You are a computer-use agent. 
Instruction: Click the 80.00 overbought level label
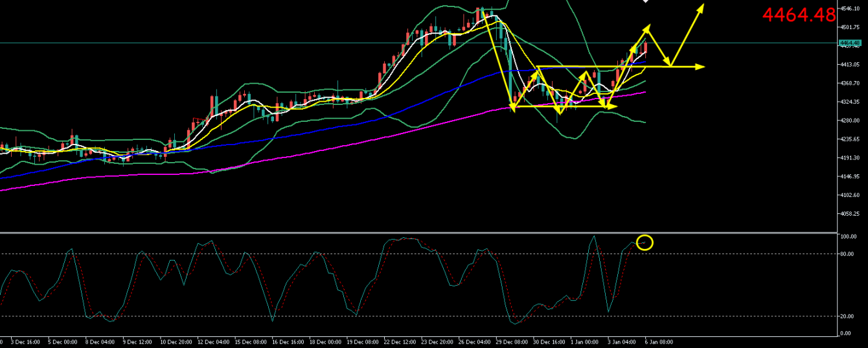click(848, 254)
